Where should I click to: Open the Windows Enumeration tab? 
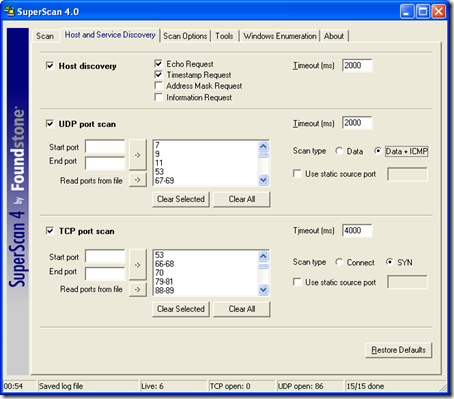click(280, 36)
